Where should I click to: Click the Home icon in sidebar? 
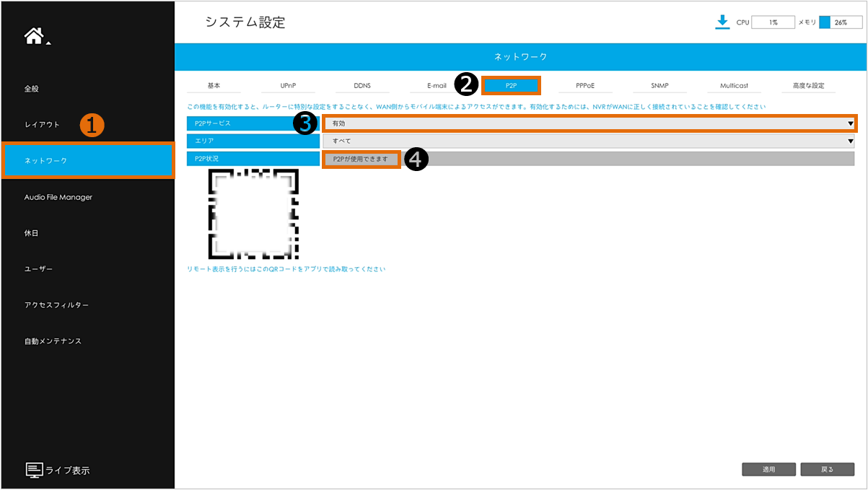point(35,36)
